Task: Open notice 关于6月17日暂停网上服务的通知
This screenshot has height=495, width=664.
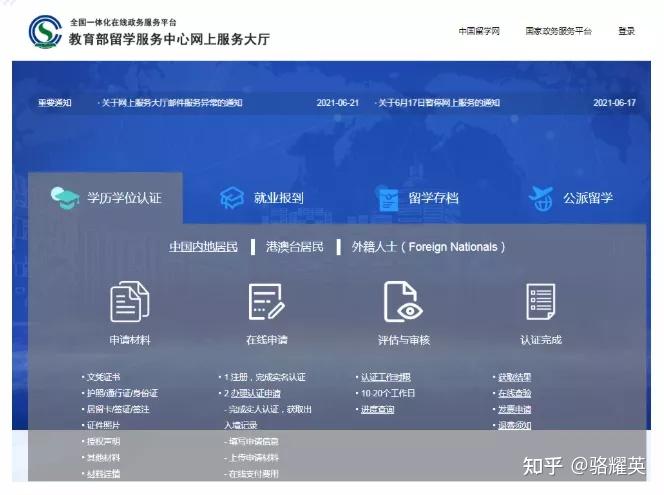Action: (x=439, y=102)
